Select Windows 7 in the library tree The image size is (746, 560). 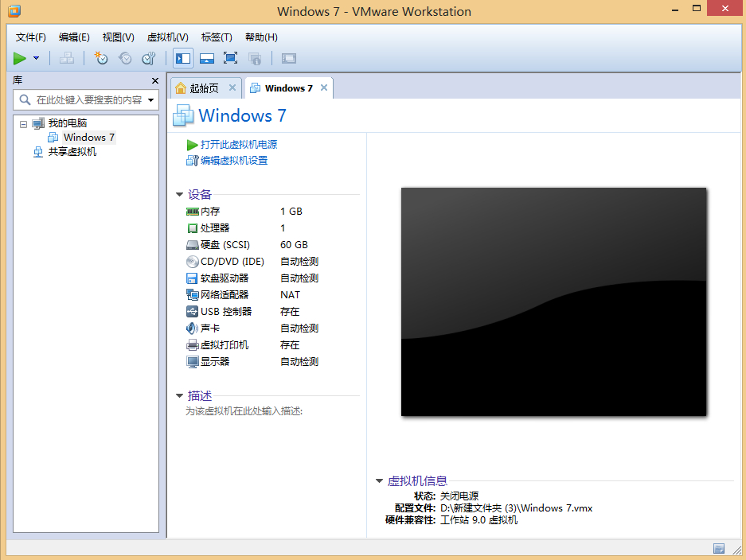point(89,138)
